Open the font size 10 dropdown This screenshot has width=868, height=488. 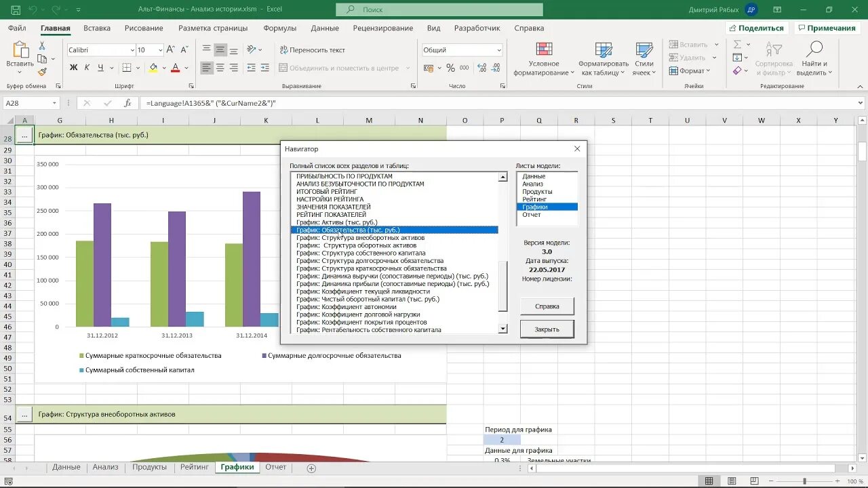[160, 50]
